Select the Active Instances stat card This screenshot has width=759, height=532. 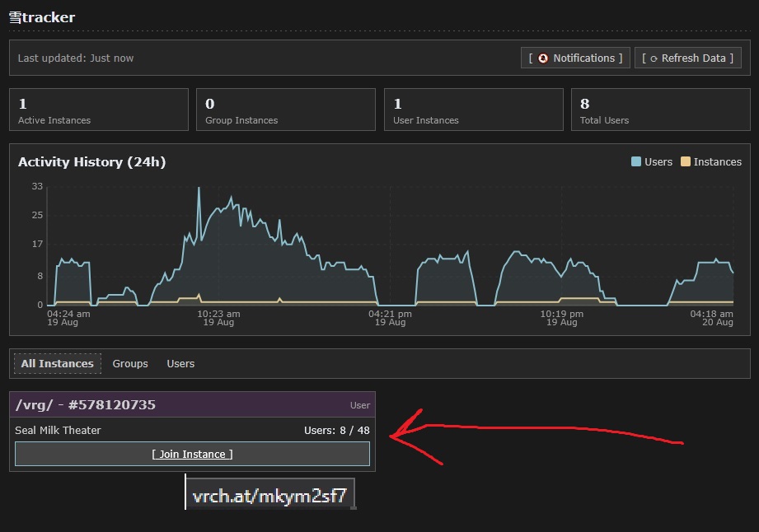point(99,110)
